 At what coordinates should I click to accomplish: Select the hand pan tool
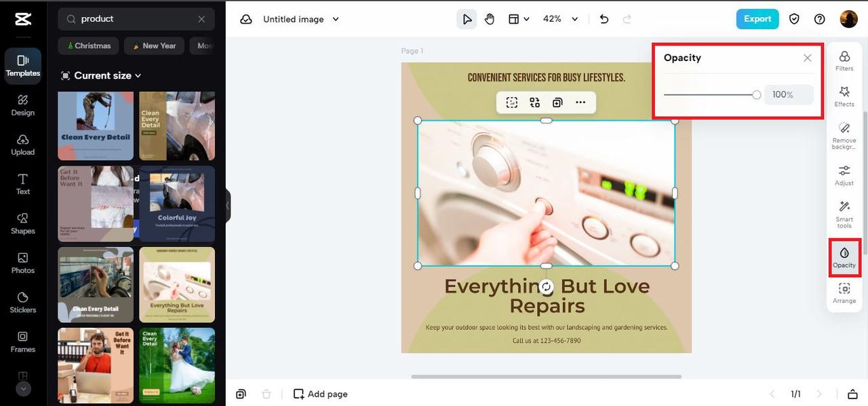pos(490,19)
